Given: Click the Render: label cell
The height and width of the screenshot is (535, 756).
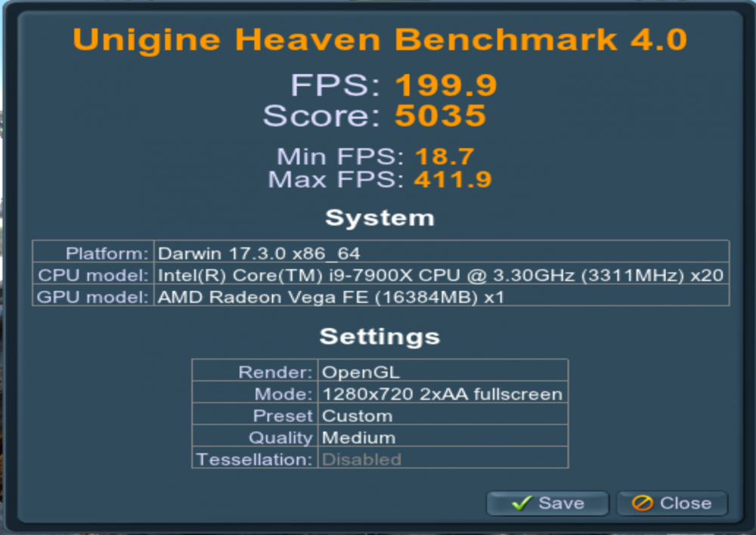Looking at the screenshot, I should click(x=255, y=370).
